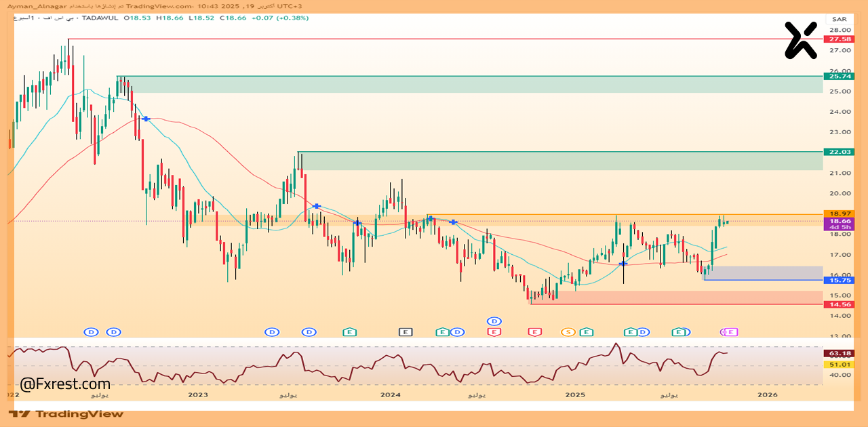Click the 2024 label on time axis
868x427 pixels.
coord(390,394)
